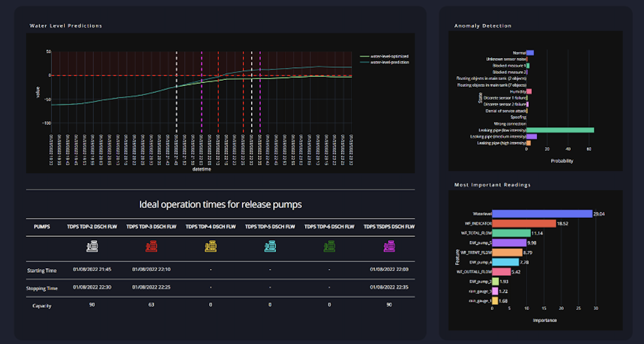Image resolution: width=644 pixels, height=344 pixels.
Task: Select the white TDPS TDP-2 pump icon
Action: [x=92, y=246]
